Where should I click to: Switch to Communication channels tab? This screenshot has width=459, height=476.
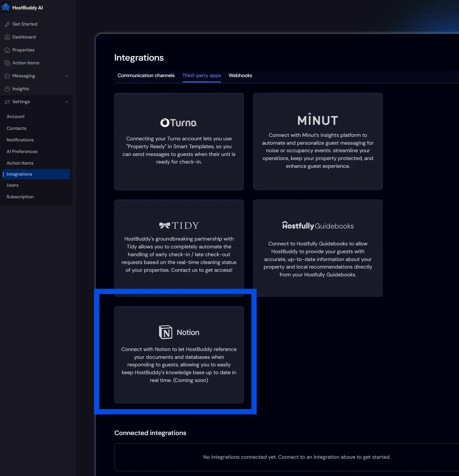pos(146,75)
